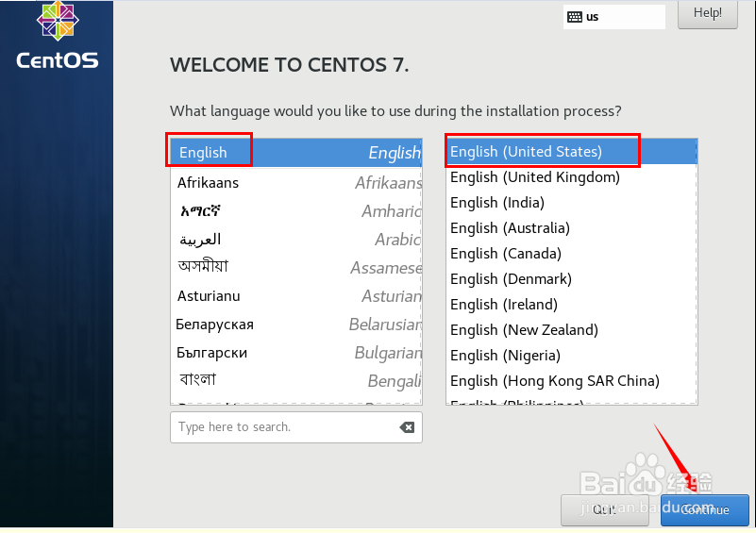Choose English (New Zealand) locale
Image resolution: width=756 pixels, height=533 pixels.
pos(571,330)
